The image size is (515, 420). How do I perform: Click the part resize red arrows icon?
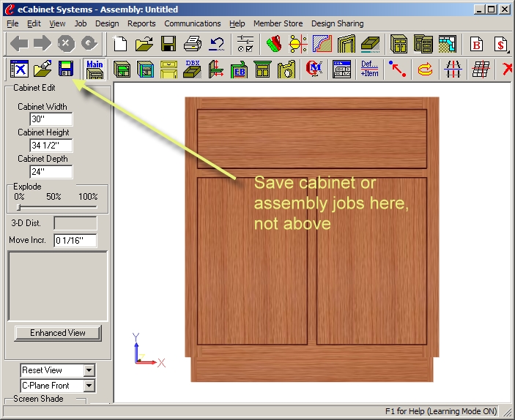pyautogui.click(x=216, y=69)
